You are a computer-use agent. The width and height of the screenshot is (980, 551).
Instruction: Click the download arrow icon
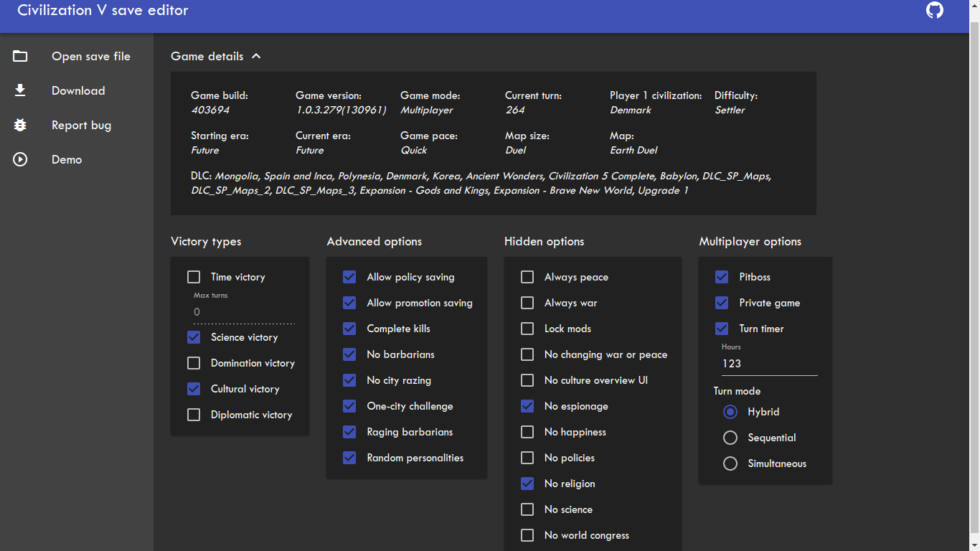click(x=20, y=90)
